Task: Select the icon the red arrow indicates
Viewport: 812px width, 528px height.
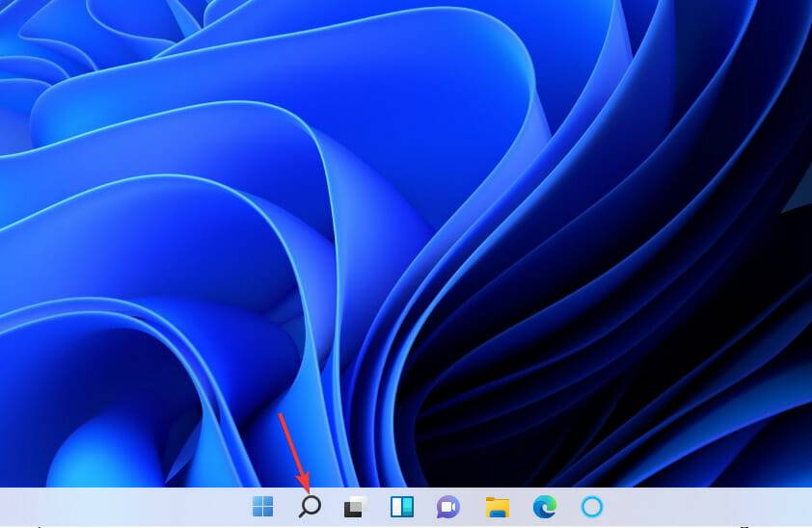Action: (x=310, y=507)
